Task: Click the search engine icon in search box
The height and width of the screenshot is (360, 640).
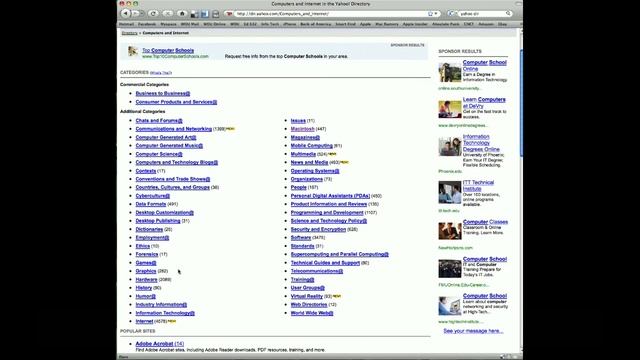Action: coord(451,14)
